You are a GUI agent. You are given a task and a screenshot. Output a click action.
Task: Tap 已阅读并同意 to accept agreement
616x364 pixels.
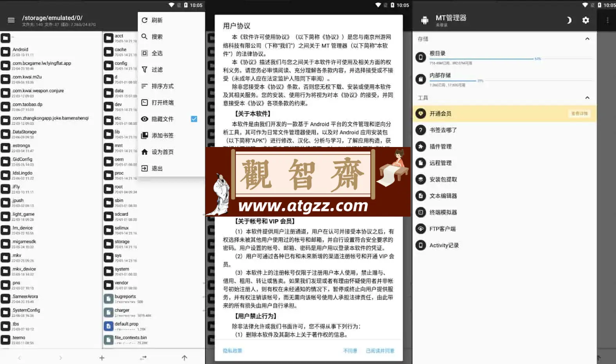pyautogui.click(x=380, y=351)
